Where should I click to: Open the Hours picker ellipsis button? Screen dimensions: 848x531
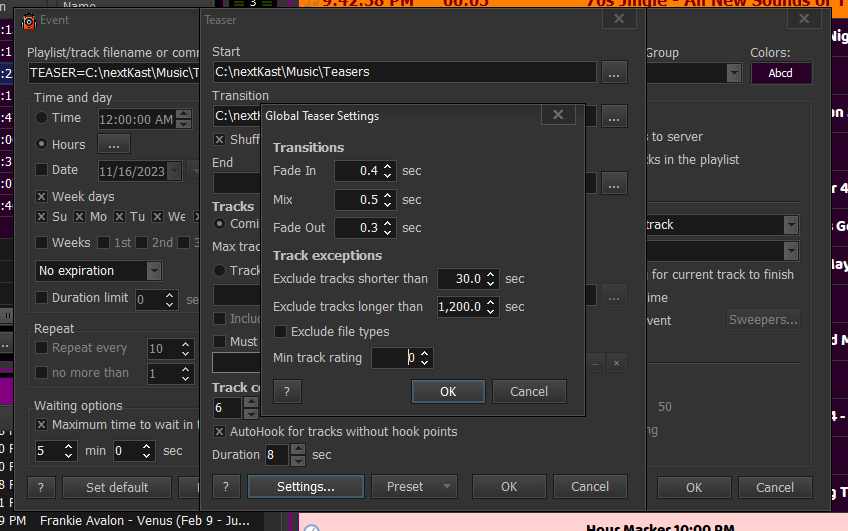113,144
